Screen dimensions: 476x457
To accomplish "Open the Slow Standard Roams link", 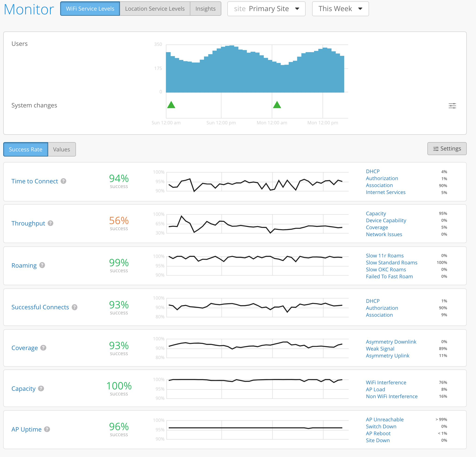I will pyautogui.click(x=391, y=263).
